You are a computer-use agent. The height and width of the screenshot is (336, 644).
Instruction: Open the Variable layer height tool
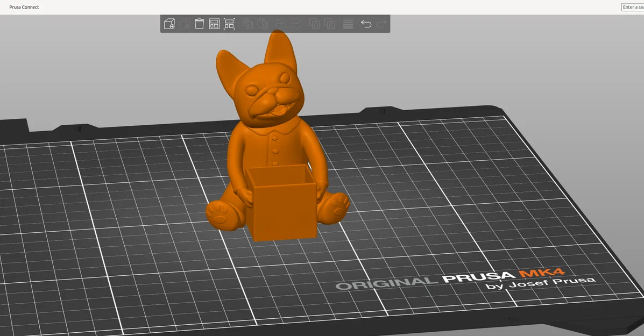click(348, 24)
